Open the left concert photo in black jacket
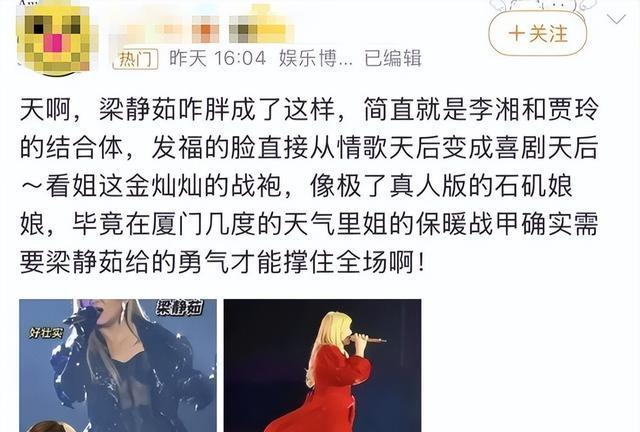Screen dimensions: 640x432 click(118, 365)
